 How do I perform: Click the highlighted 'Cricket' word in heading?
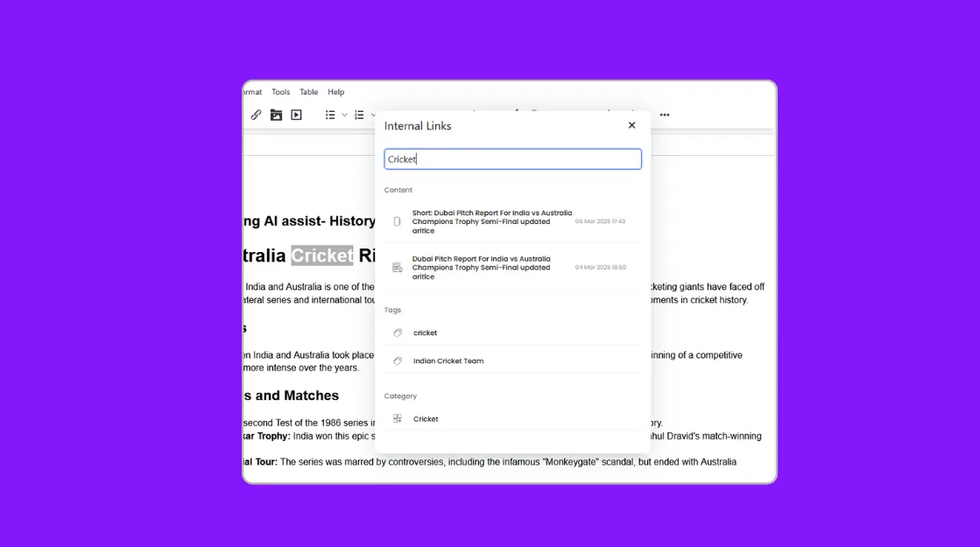pos(322,256)
